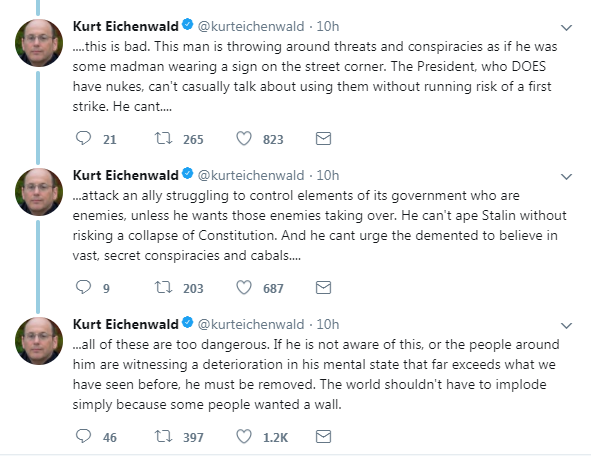Open options chevron on 'this is bad' tweet
The height and width of the screenshot is (456, 591).
(x=567, y=28)
